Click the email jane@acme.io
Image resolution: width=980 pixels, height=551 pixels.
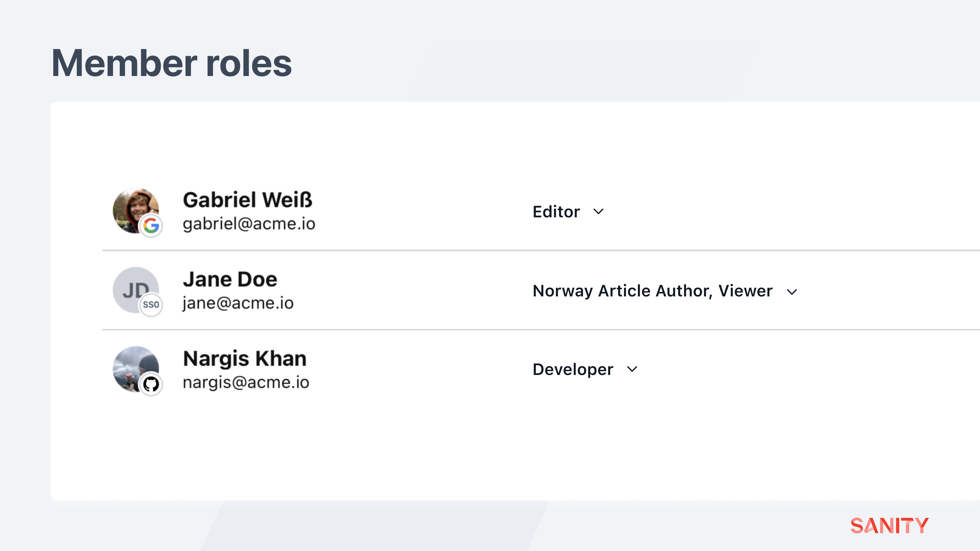coord(238,304)
